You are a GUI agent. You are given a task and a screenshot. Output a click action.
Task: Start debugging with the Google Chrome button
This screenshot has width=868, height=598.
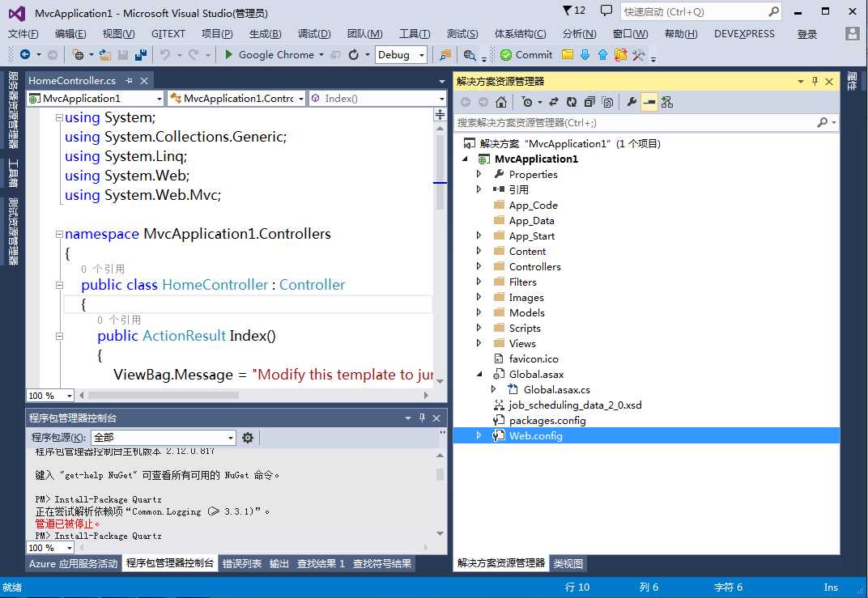pos(269,55)
